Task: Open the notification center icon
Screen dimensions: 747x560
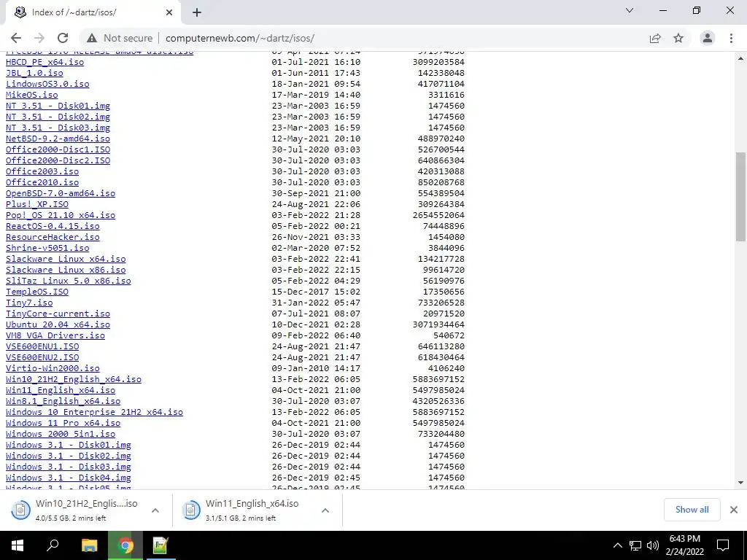Action: point(723,545)
